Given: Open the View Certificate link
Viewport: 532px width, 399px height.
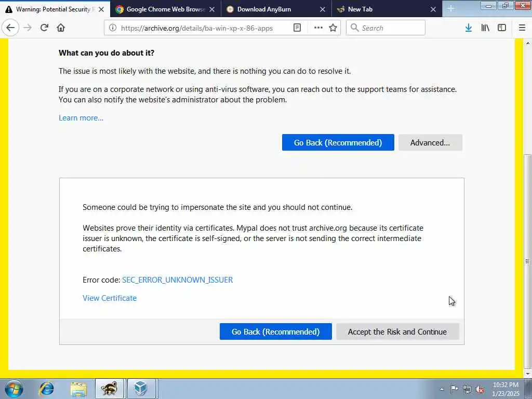Looking at the screenshot, I should (110, 298).
